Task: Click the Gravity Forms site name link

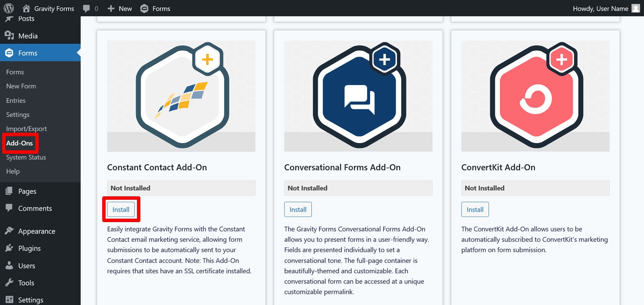Action: (x=54, y=9)
